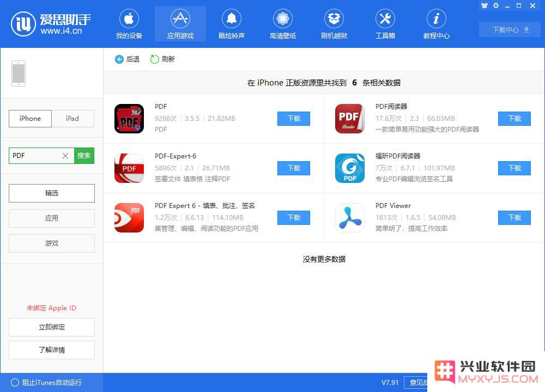Image resolution: width=545 pixels, height=392 pixels.
Task: Click the i4 爱思助手 logo
Action: click(51, 23)
